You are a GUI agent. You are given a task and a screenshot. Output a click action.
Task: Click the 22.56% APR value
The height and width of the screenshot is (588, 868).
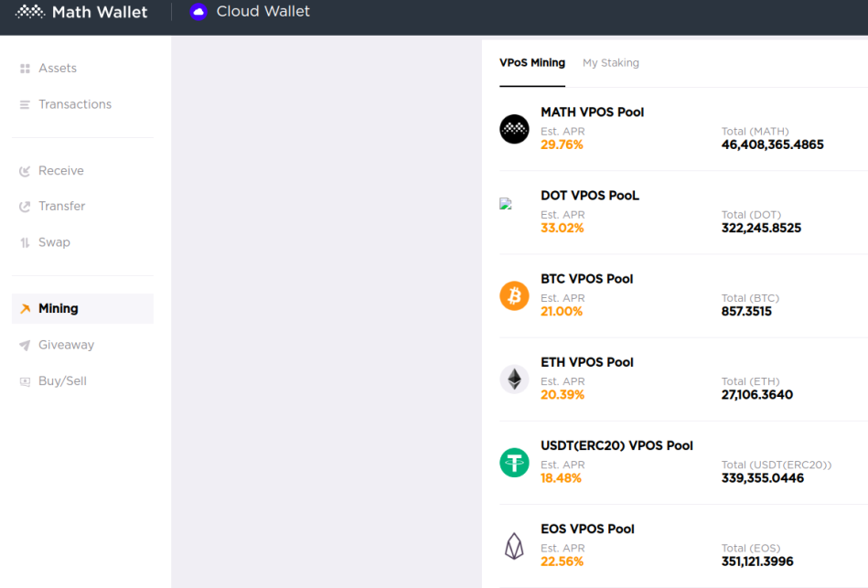click(562, 561)
